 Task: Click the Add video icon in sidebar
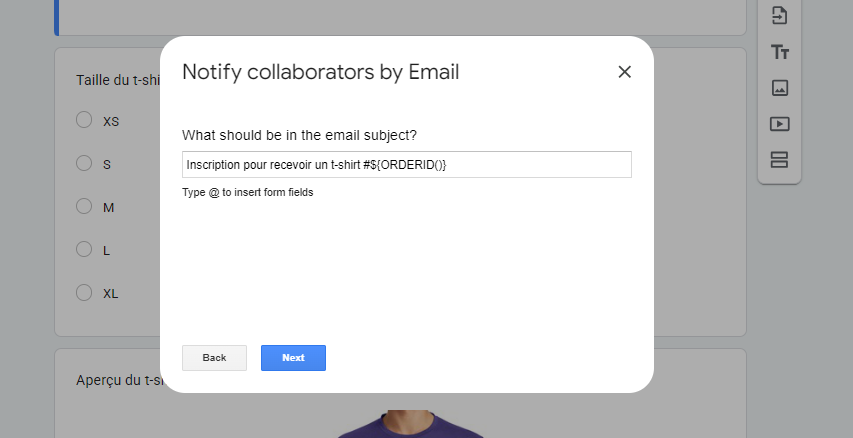tap(780, 124)
